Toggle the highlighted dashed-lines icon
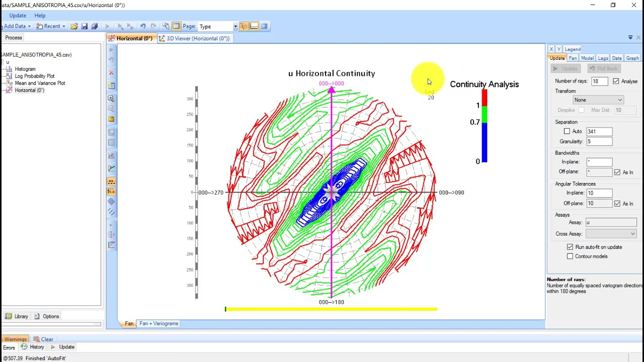This screenshot has width=644, height=362. point(111,181)
